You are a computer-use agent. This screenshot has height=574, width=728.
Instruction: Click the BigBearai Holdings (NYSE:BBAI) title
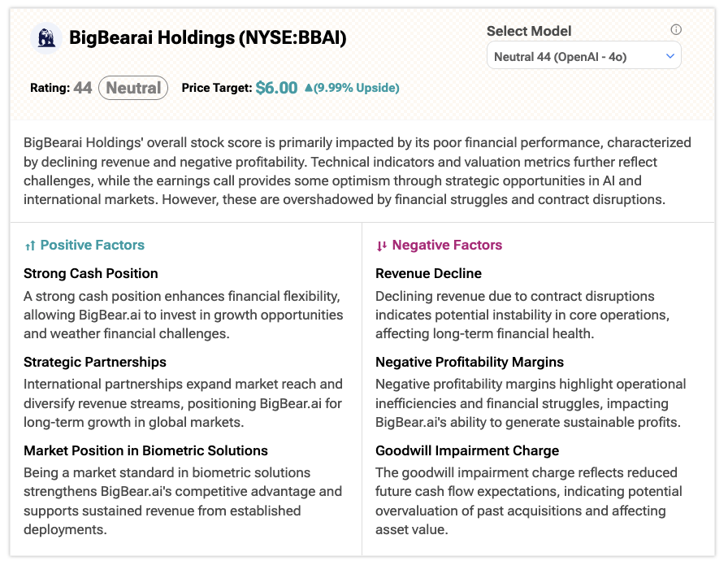[208, 37]
